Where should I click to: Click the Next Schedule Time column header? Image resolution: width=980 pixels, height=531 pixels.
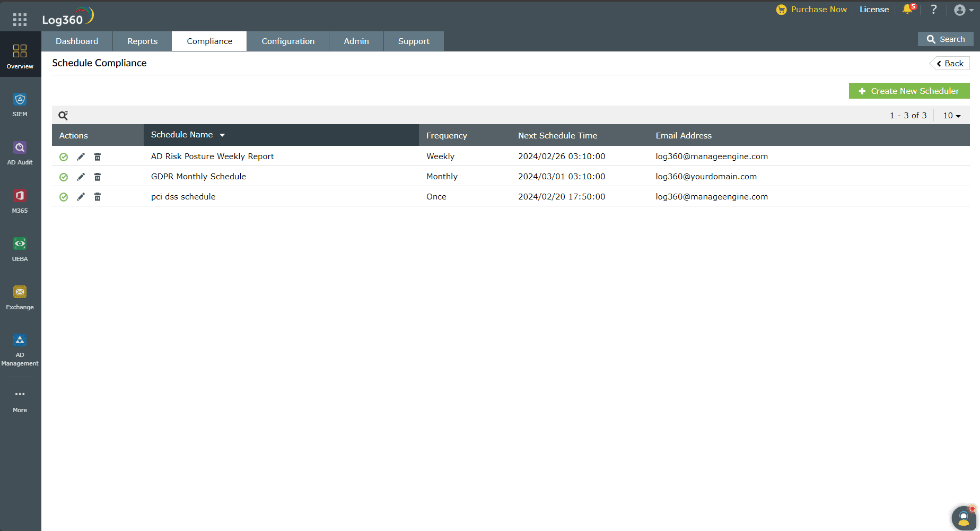tap(557, 135)
